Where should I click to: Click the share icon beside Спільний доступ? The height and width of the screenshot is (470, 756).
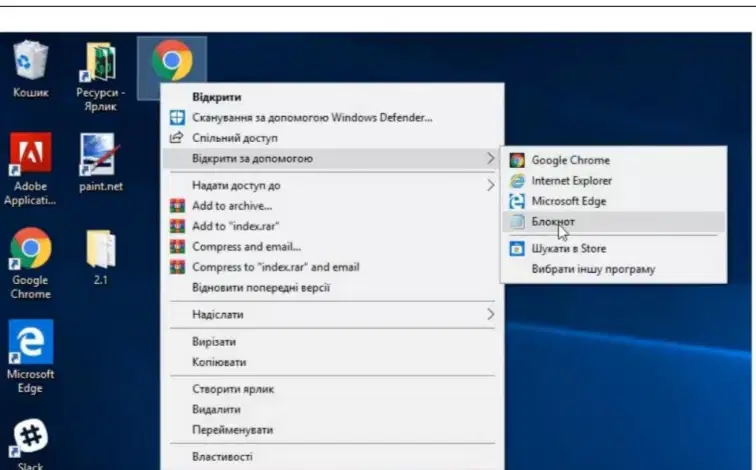tap(177, 138)
